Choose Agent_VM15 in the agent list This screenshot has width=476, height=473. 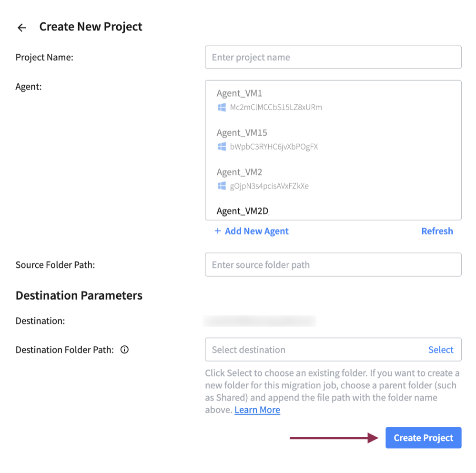point(242,133)
